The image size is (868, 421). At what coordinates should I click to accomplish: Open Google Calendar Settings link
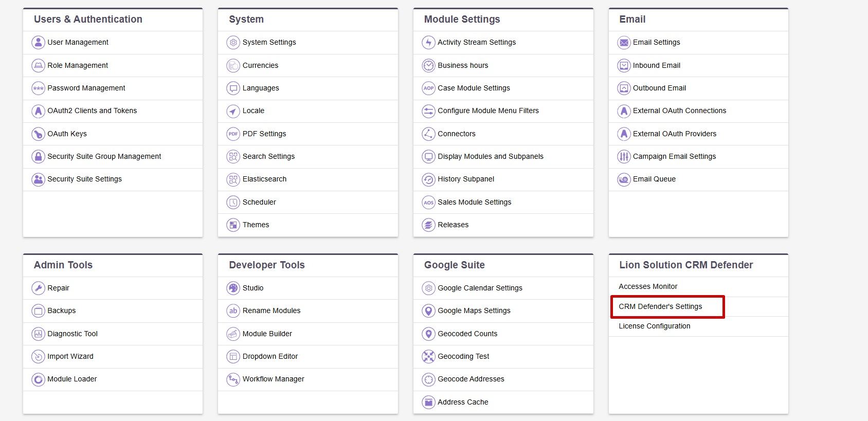click(480, 288)
